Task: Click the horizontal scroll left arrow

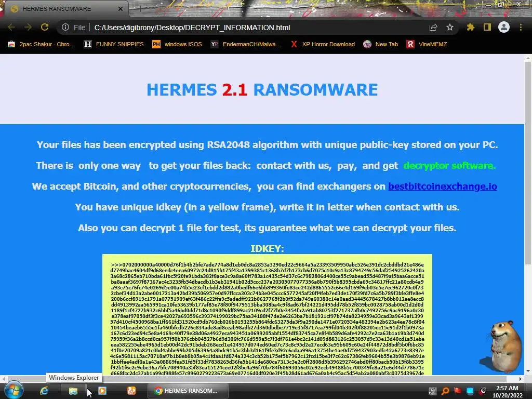Action: (4, 378)
